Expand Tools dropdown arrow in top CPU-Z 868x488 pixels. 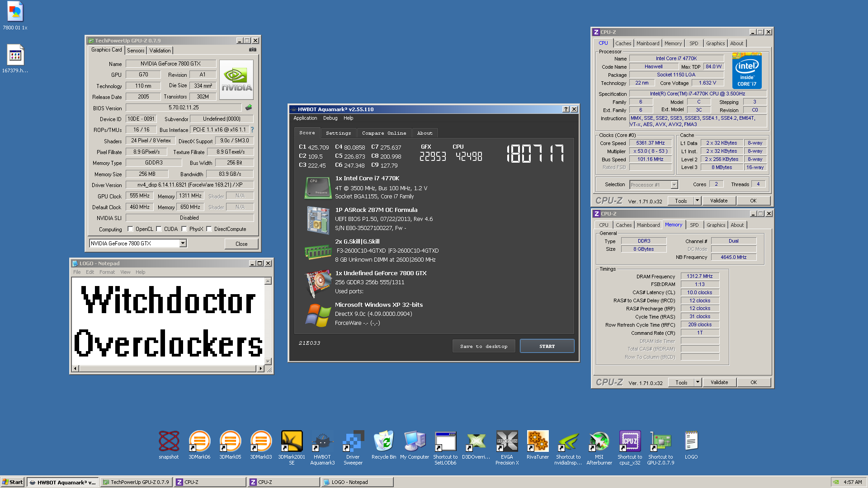pos(697,201)
